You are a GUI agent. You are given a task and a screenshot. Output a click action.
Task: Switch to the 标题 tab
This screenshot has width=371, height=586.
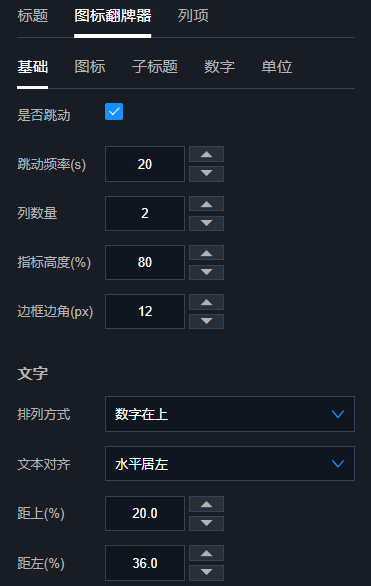coord(33,16)
